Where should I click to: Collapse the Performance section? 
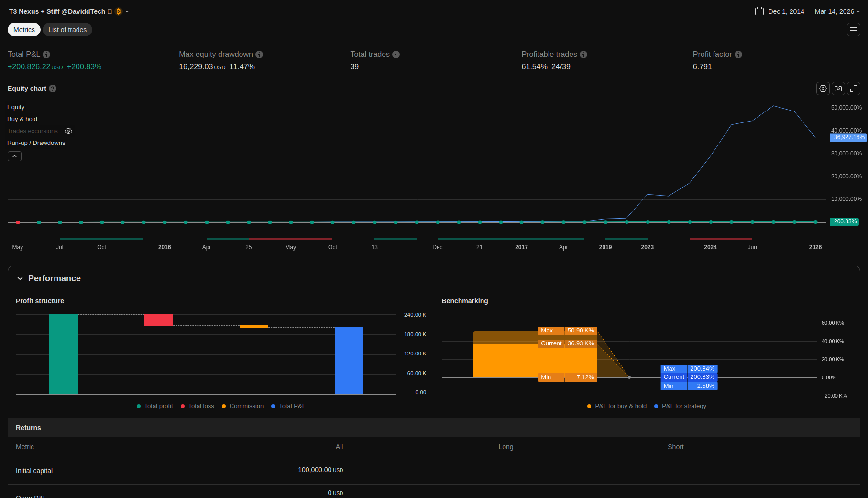pos(20,278)
